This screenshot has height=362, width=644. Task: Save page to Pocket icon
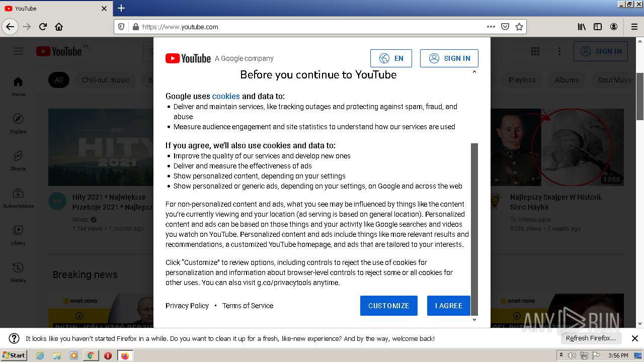point(505,27)
